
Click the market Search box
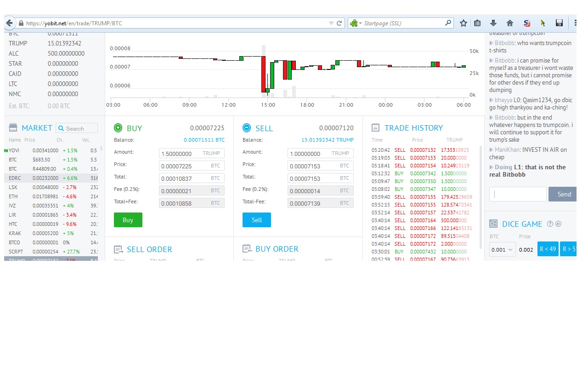(77, 128)
